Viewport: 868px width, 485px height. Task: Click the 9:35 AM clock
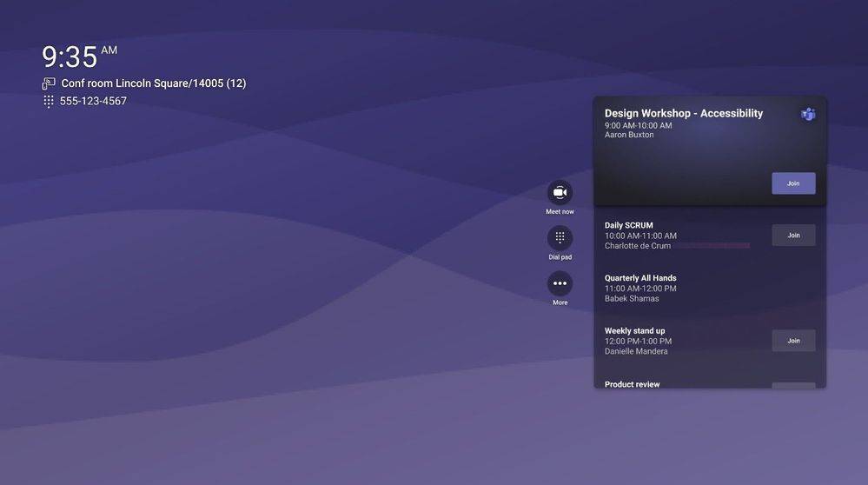pos(78,56)
